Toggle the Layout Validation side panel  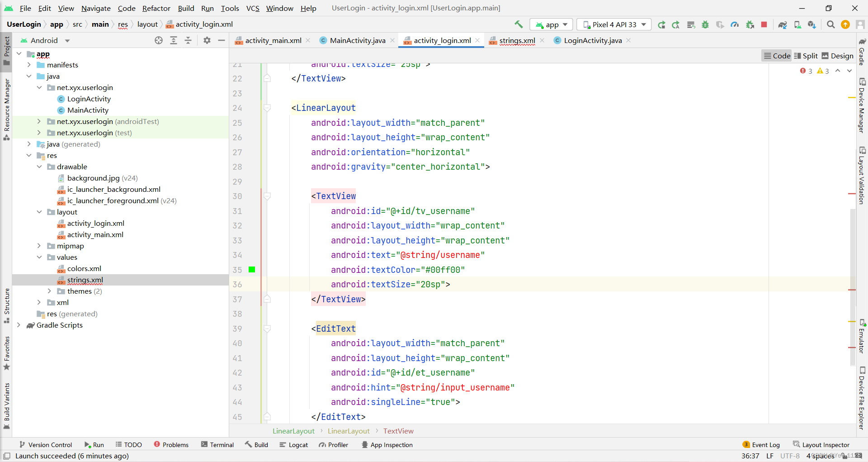point(862,175)
